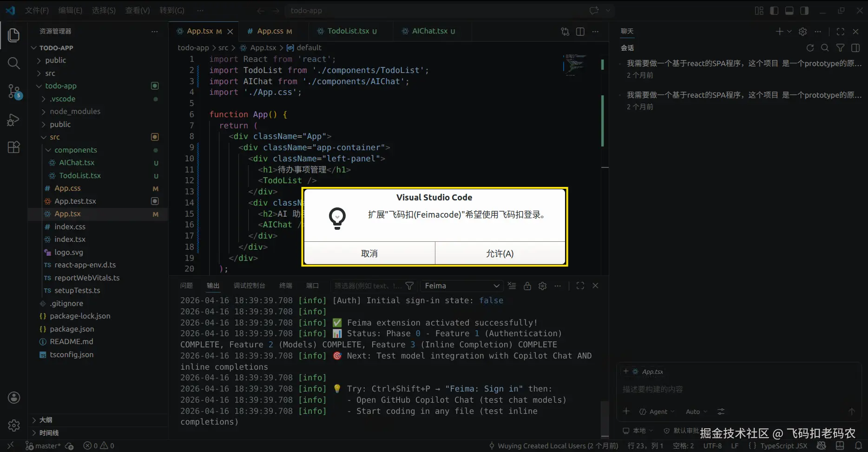Open errors and warnings count in status bar
Image resolution: width=868 pixels, height=452 pixels.
(x=99, y=446)
